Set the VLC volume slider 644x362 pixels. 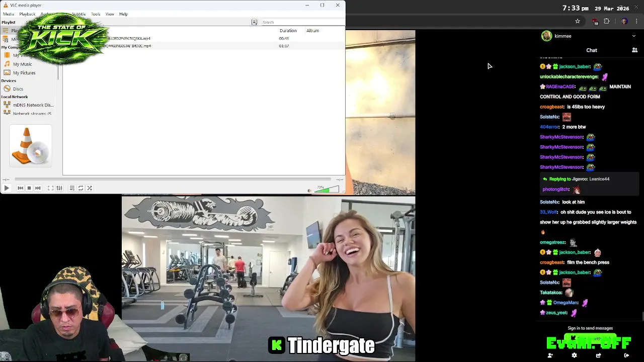(327, 190)
